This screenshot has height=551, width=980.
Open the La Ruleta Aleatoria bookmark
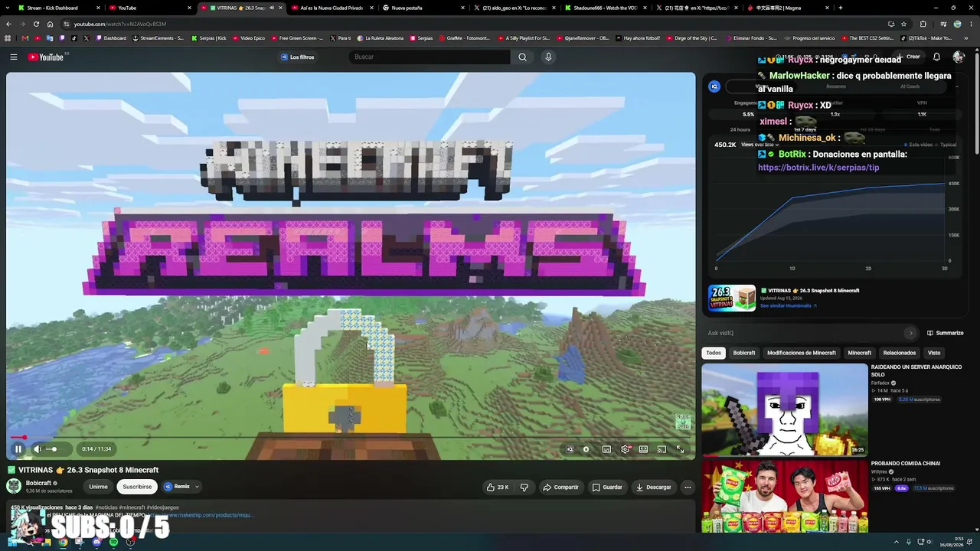point(381,38)
